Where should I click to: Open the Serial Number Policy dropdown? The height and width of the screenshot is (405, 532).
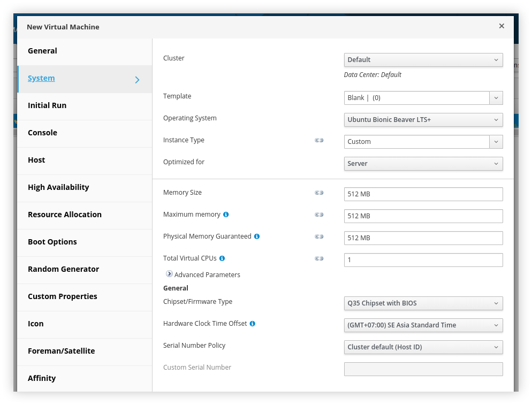423,347
